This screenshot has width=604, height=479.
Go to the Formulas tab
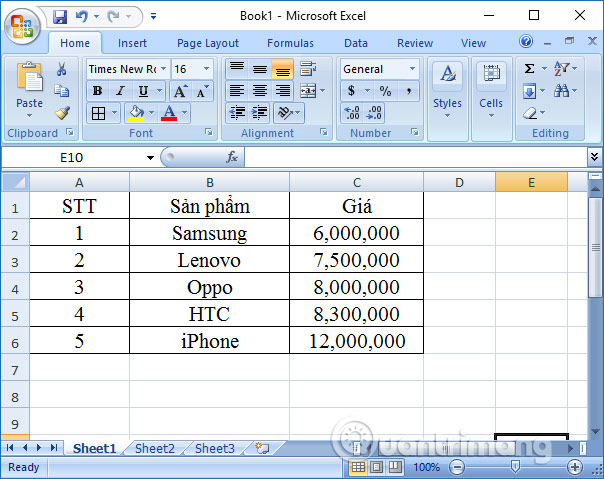click(x=290, y=43)
